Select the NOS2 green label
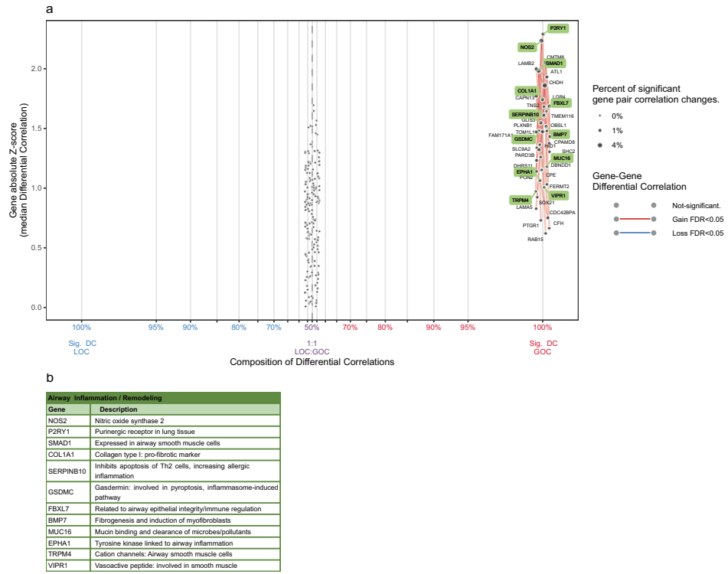 (x=527, y=47)
